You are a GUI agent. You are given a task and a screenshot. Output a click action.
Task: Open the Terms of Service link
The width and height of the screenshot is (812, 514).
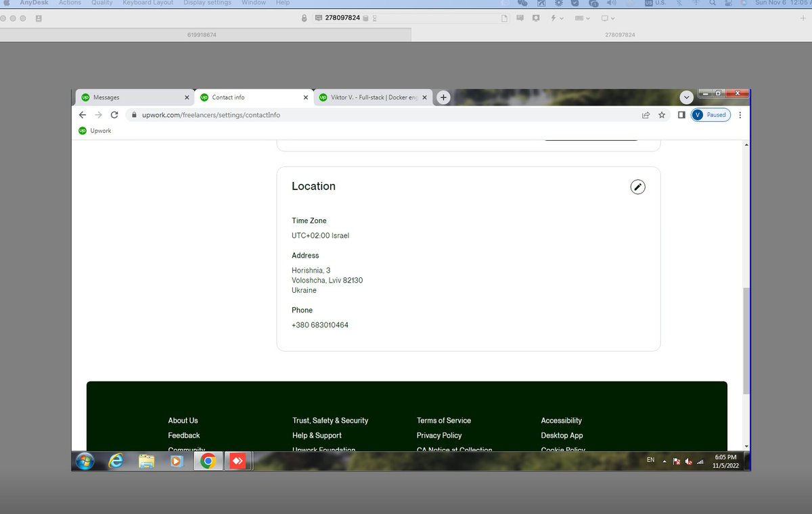pos(444,421)
